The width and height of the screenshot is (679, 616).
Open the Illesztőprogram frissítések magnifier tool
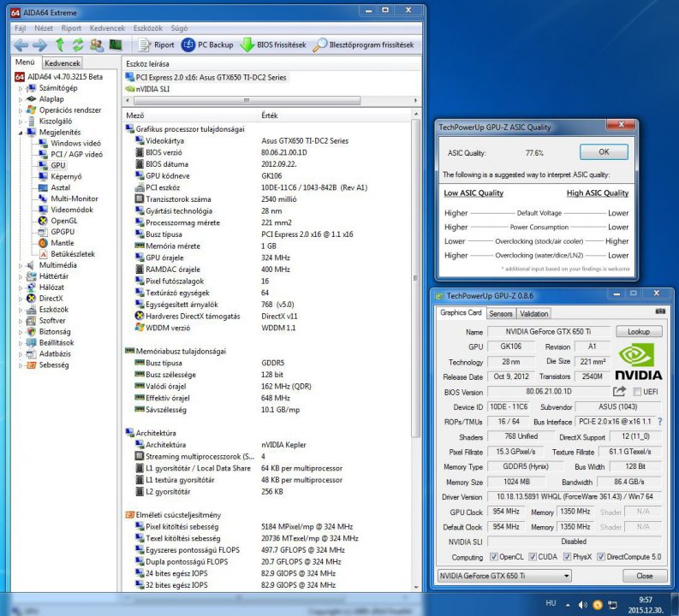click(320, 44)
